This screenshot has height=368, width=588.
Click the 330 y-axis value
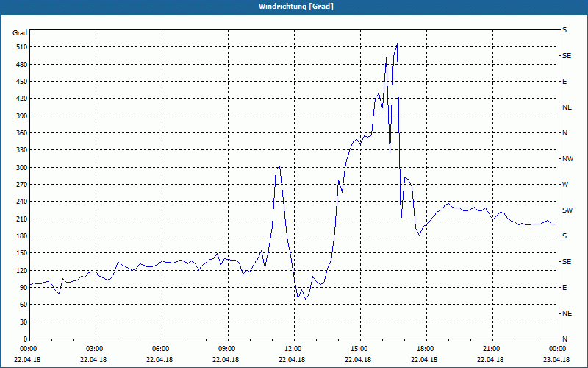coord(22,150)
